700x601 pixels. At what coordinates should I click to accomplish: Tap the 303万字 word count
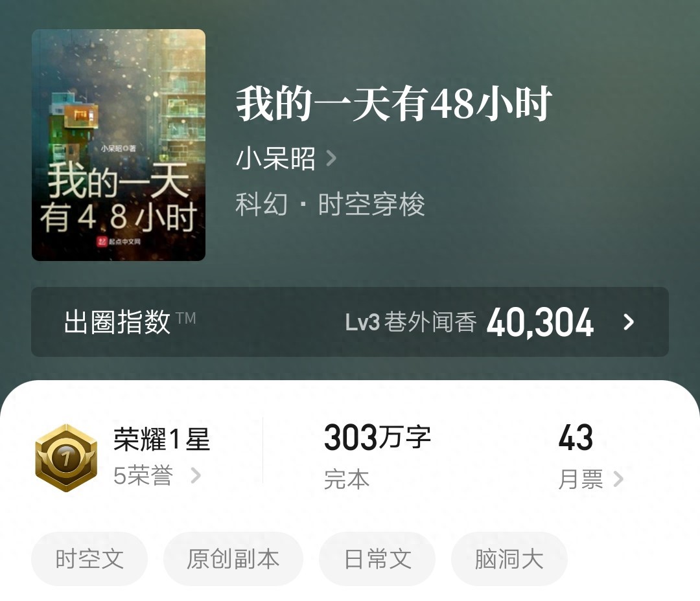(x=377, y=437)
